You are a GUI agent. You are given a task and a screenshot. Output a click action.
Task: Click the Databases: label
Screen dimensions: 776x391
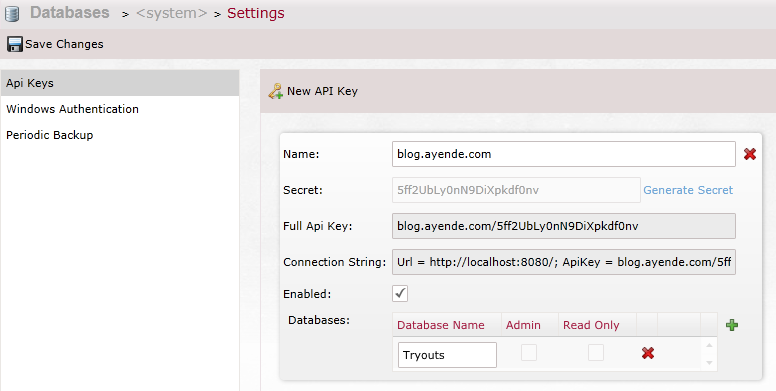coord(319,320)
